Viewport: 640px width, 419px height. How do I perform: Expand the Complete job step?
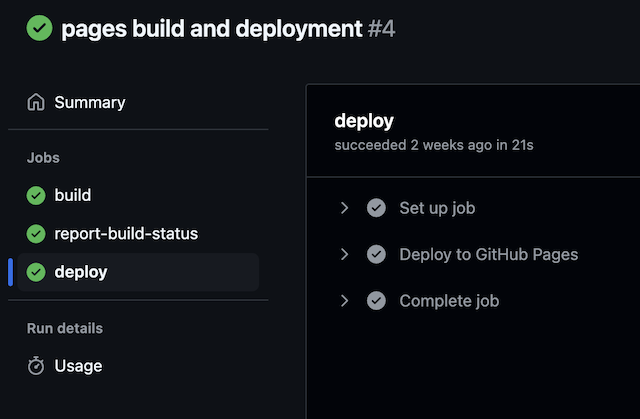[x=344, y=301]
